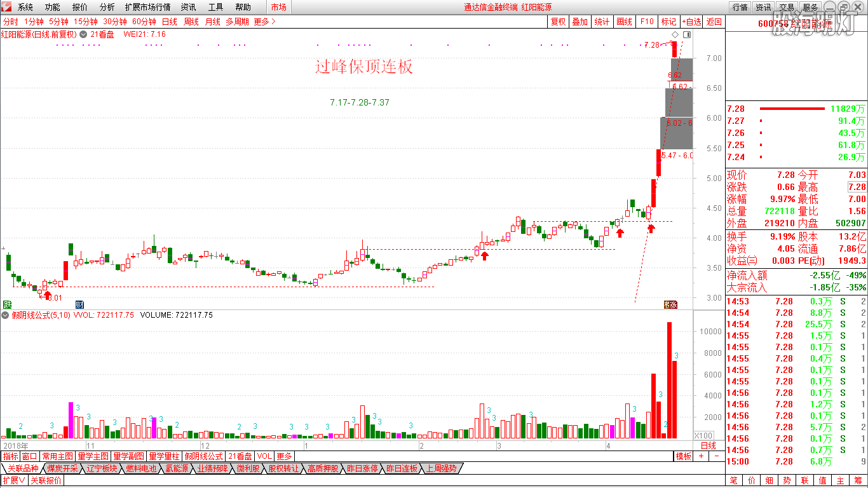Zoom in chart with + button
Image resolution: width=868 pixels, height=488 pixels.
pos(701,456)
